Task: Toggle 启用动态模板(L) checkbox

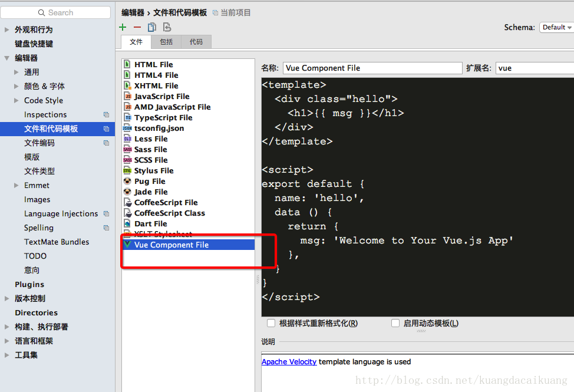Action: tap(395, 323)
